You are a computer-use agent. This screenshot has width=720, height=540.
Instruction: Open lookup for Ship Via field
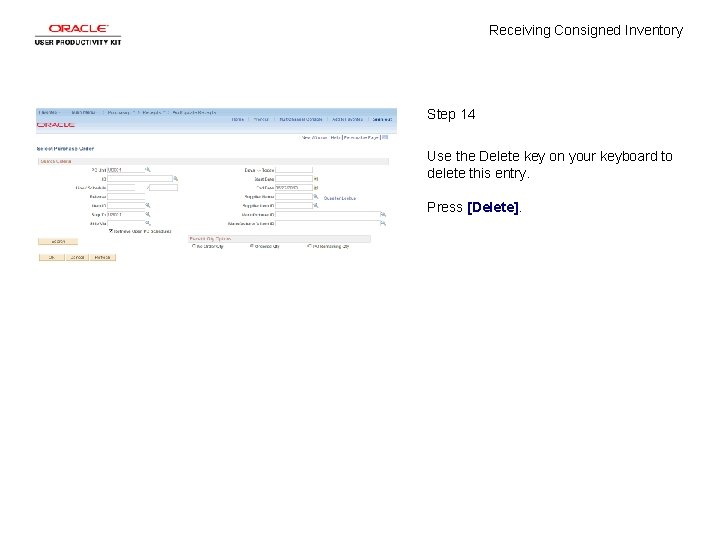point(148,223)
